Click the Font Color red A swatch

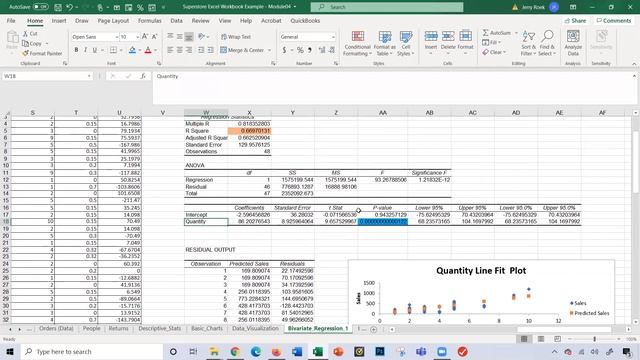pos(148,50)
